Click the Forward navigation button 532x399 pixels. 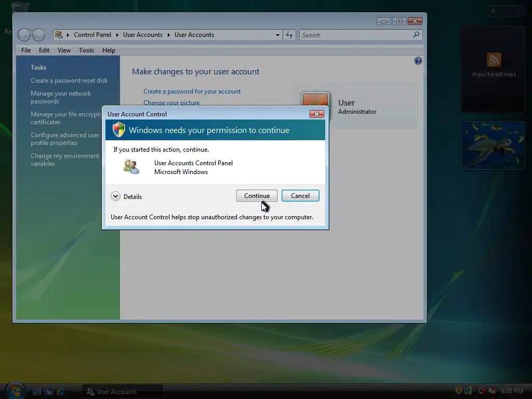[38, 35]
